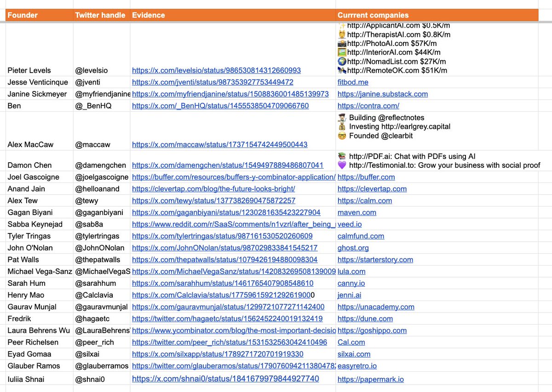Image resolution: width=552 pixels, height=392 pixels.
Task: Open the lula.com company link
Action: click(351, 272)
